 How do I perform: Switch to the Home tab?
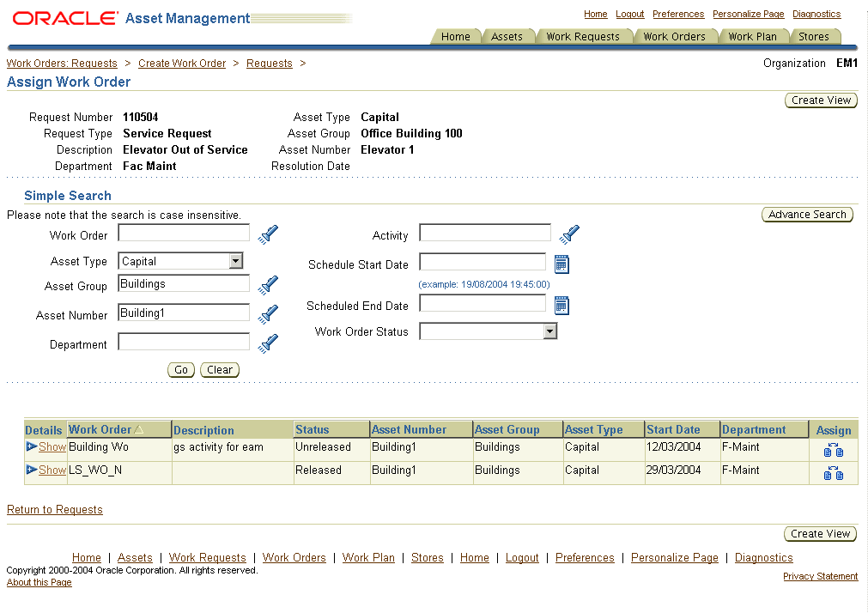pyautogui.click(x=456, y=37)
